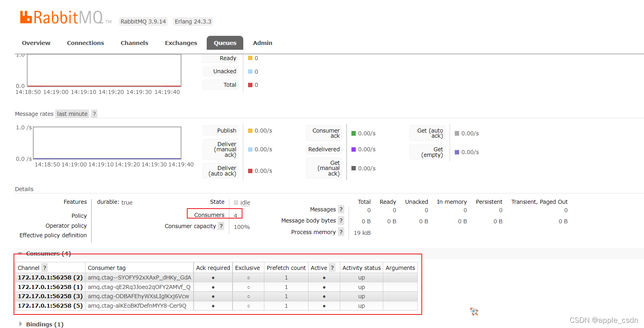
Task: Click the yellow Ready legend swatch
Action: pos(250,58)
